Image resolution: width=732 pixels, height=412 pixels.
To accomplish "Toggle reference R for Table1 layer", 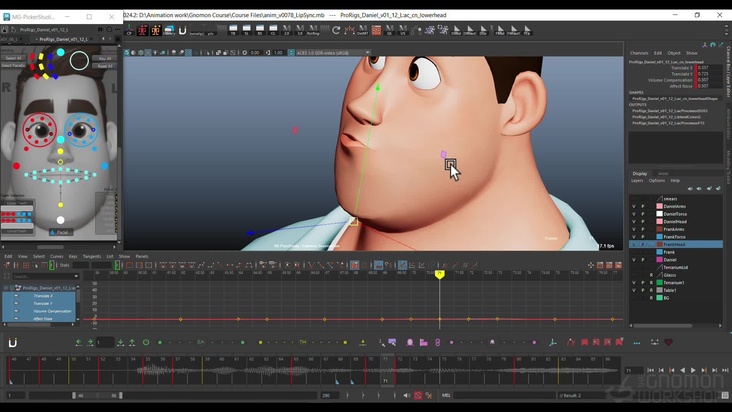I will coord(651,290).
